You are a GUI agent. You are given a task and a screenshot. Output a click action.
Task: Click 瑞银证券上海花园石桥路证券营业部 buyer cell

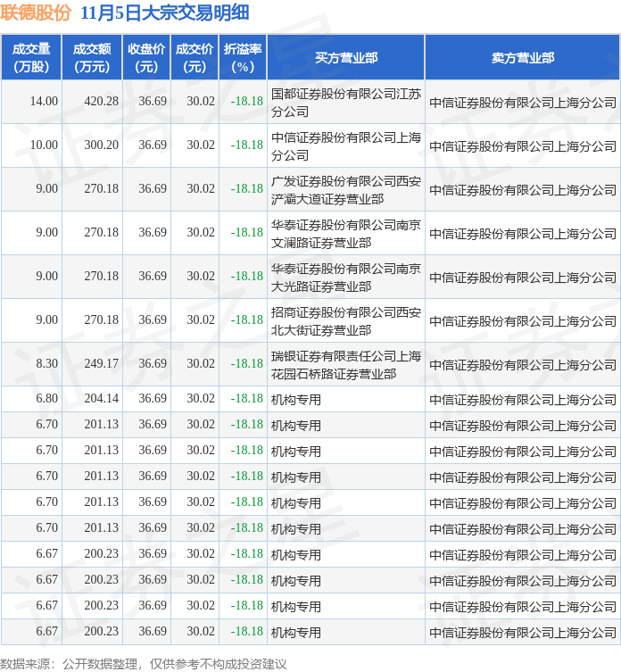coord(345,364)
